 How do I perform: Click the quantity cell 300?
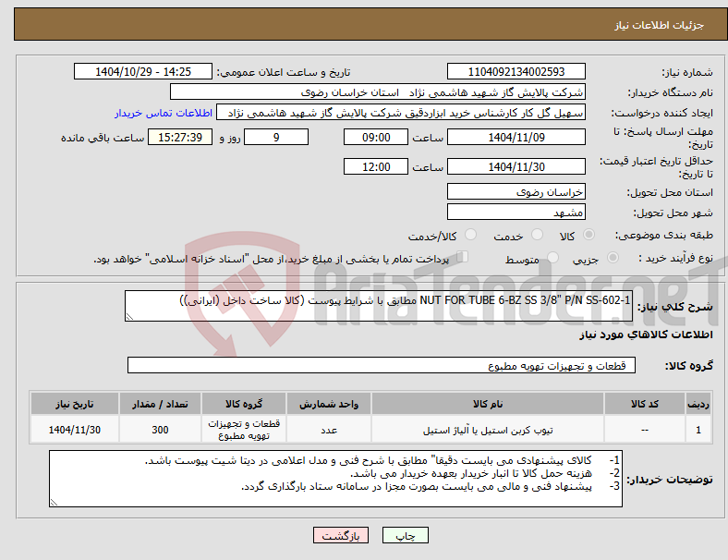click(160, 430)
